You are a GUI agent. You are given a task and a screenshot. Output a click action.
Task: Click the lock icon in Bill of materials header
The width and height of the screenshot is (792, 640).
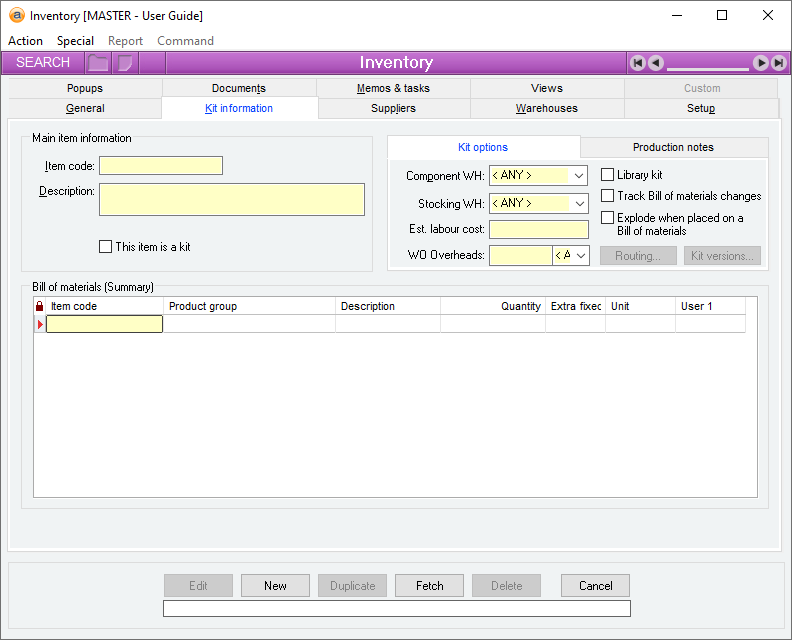[40, 307]
